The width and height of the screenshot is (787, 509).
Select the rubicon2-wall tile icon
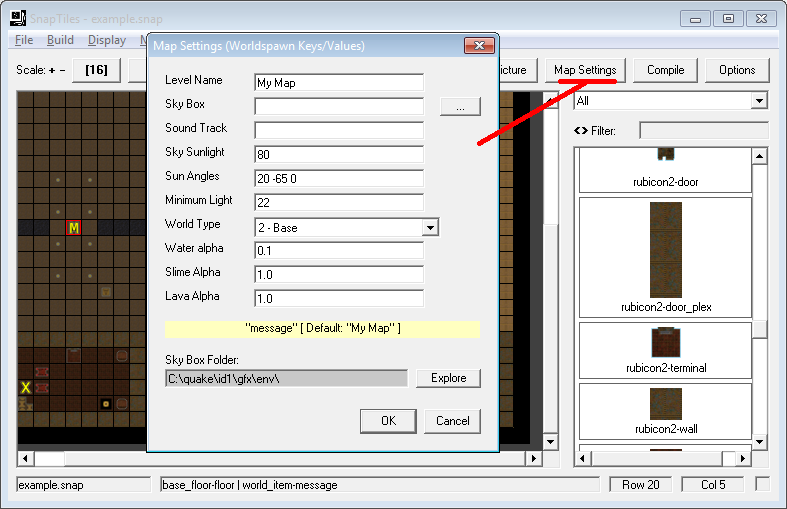tap(665, 404)
